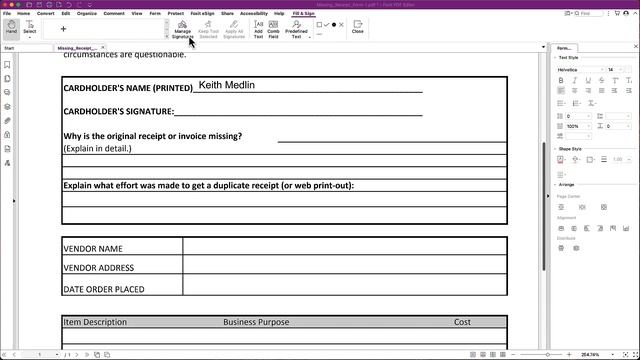Zoom out with the minus button
The image size is (640, 360).
click(513, 355)
